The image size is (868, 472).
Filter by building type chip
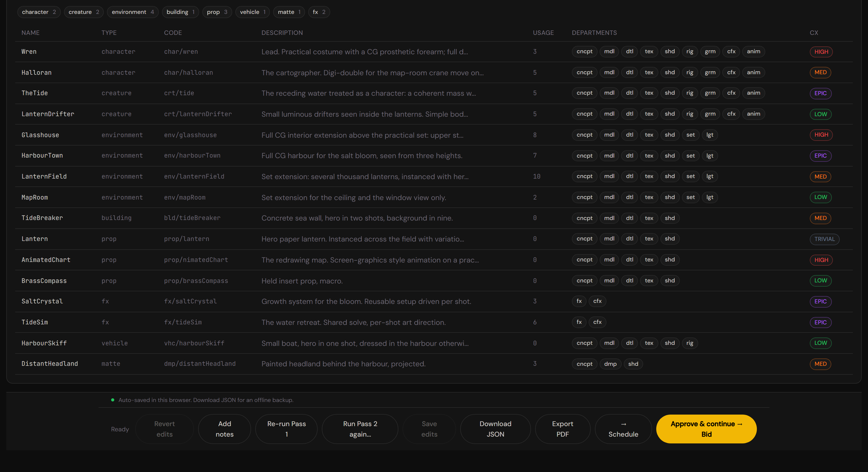coord(180,12)
